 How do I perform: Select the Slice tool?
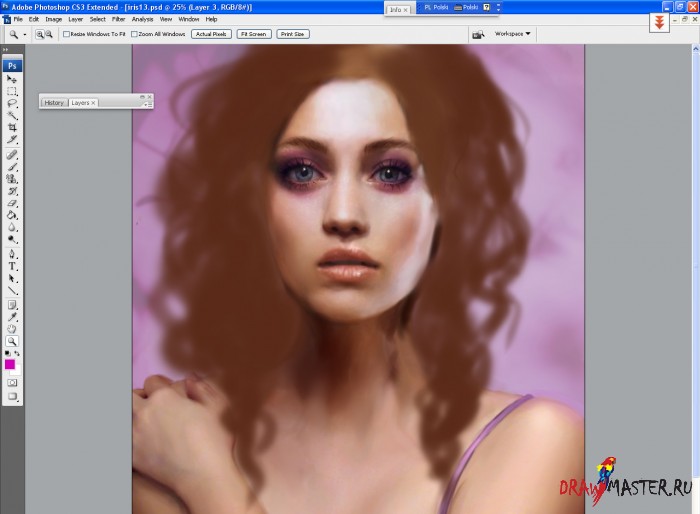12,140
